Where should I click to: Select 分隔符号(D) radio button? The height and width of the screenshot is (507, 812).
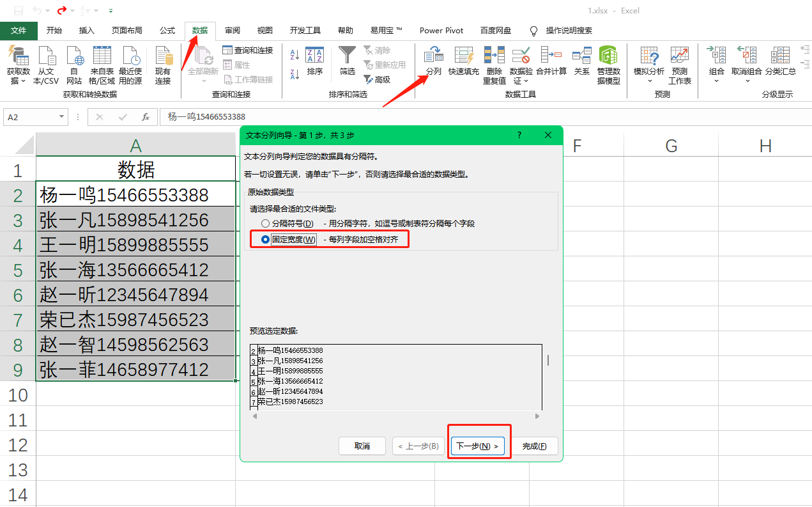pyautogui.click(x=266, y=224)
